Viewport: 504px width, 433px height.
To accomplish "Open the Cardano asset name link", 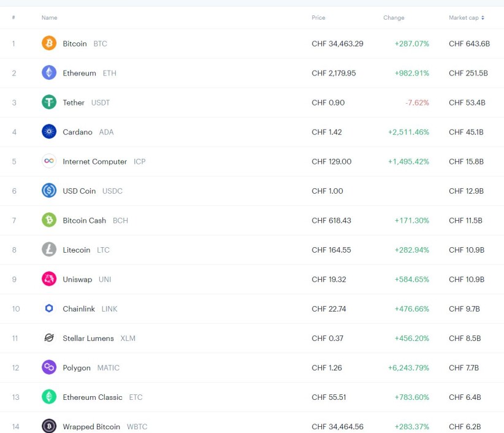I will click(77, 132).
